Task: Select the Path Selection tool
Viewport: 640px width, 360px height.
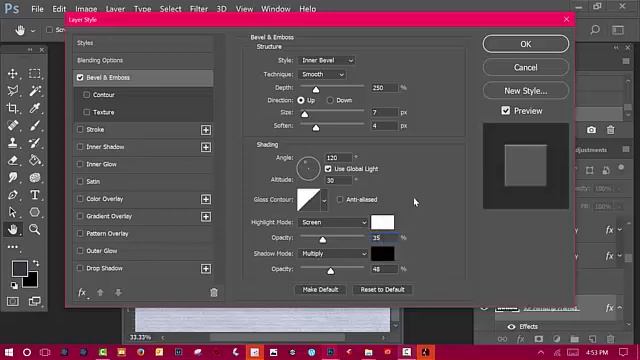Action: tap(13, 212)
